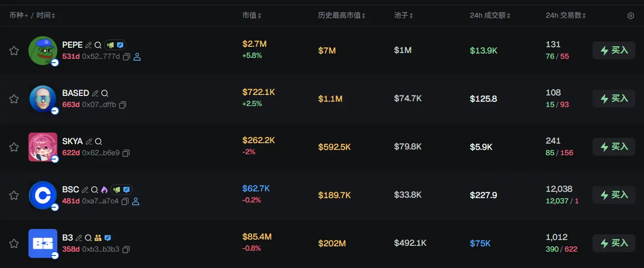Click 买入 button for BASED
This screenshot has height=268, width=644.
point(614,99)
